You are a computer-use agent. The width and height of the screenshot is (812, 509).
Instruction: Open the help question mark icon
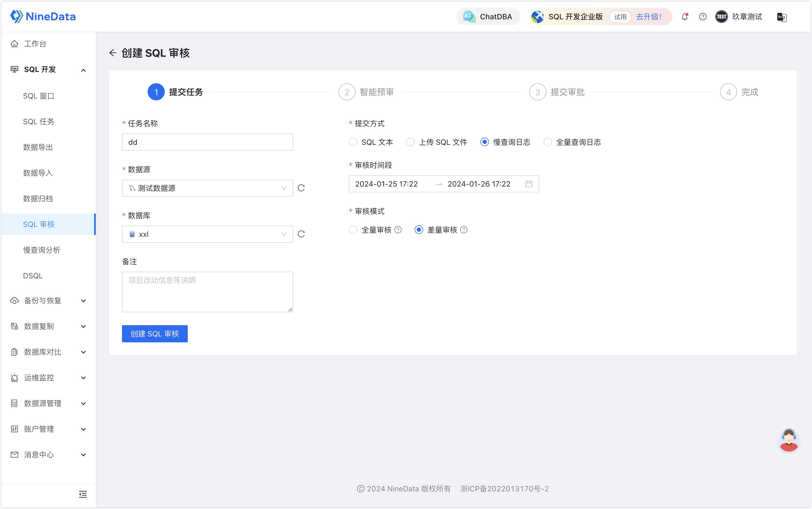coord(702,17)
